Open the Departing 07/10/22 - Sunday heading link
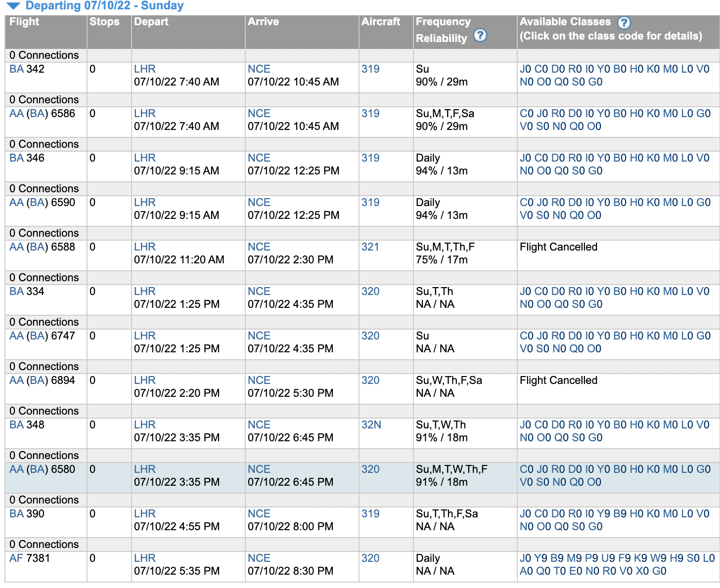 tap(104, 6)
